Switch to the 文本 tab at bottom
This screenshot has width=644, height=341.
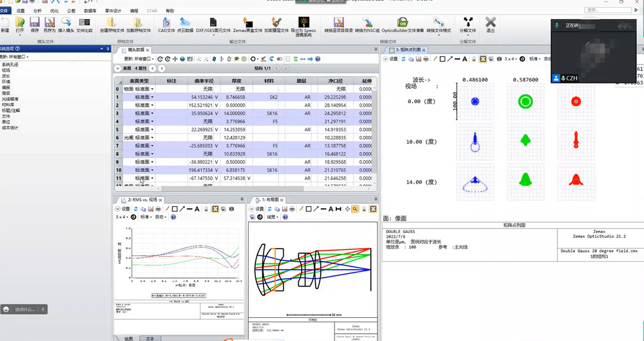tap(150, 339)
